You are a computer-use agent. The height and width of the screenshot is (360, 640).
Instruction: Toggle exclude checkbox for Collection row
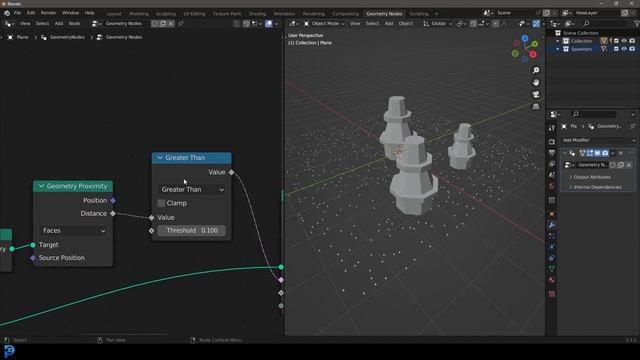click(x=616, y=41)
